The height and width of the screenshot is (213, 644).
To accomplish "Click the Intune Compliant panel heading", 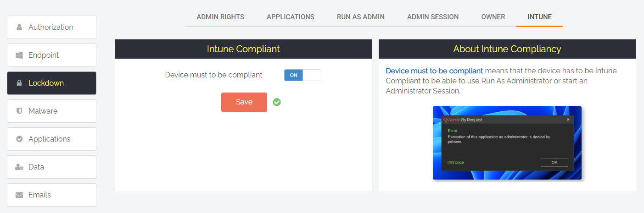I will point(243,49).
